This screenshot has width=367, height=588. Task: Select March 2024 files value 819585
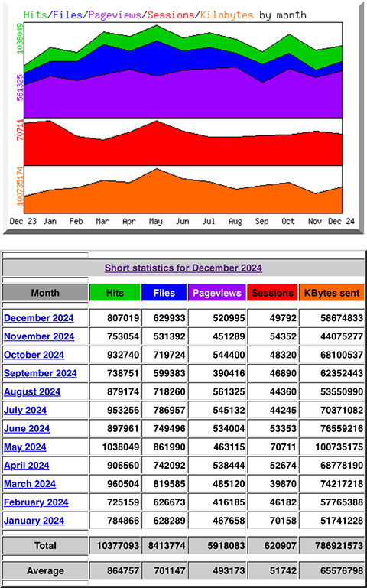coord(169,484)
